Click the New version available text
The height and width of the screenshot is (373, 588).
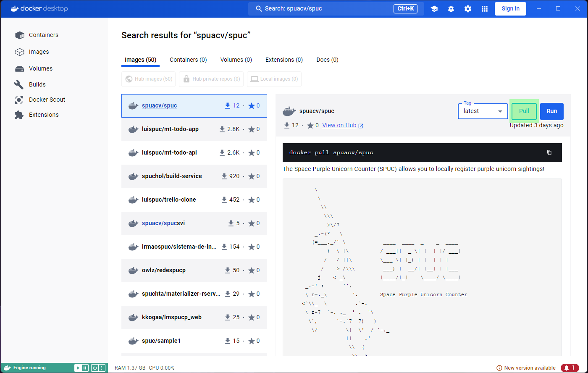(x=530, y=368)
